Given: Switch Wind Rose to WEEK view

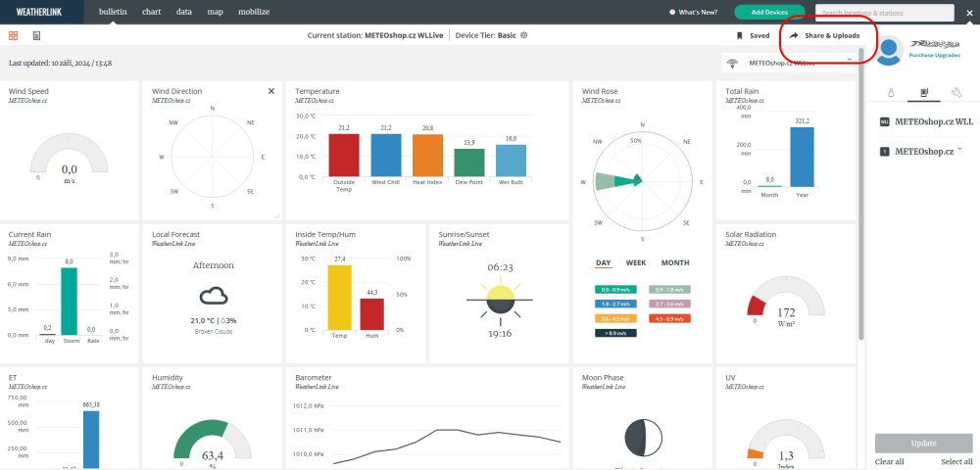Looking at the screenshot, I should 636,263.
